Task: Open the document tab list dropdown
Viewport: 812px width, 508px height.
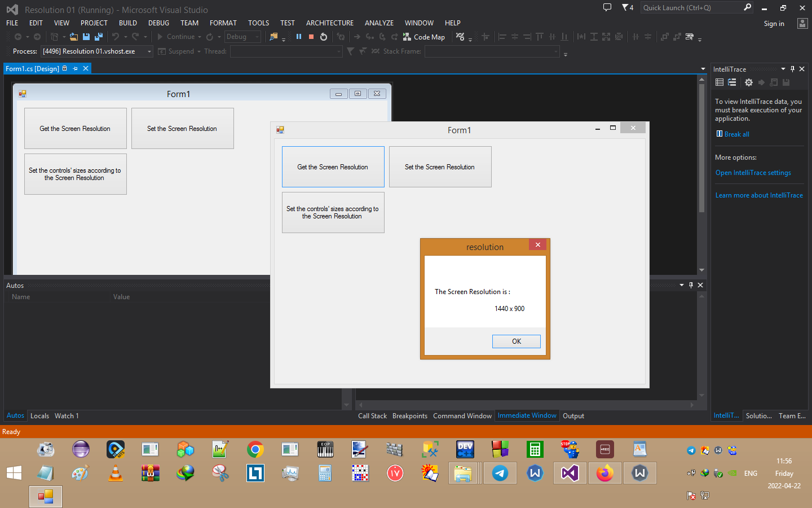Action: point(703,69)
